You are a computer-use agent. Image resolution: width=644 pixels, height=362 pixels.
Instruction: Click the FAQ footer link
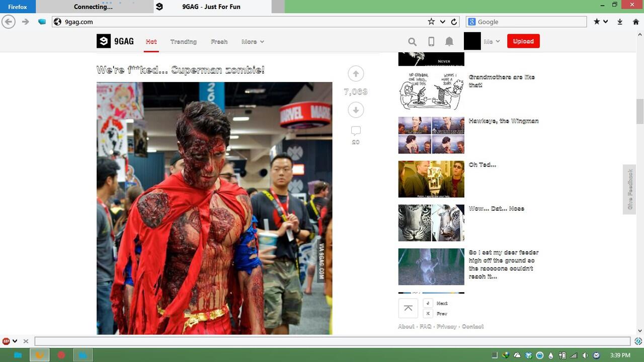coord(426,327)
